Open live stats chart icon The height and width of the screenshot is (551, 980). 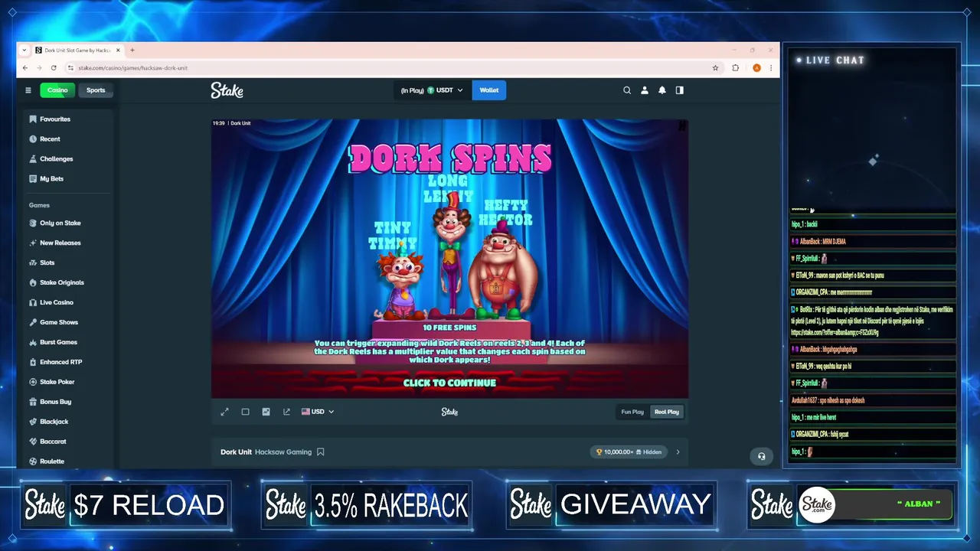(x=266, y=412)
